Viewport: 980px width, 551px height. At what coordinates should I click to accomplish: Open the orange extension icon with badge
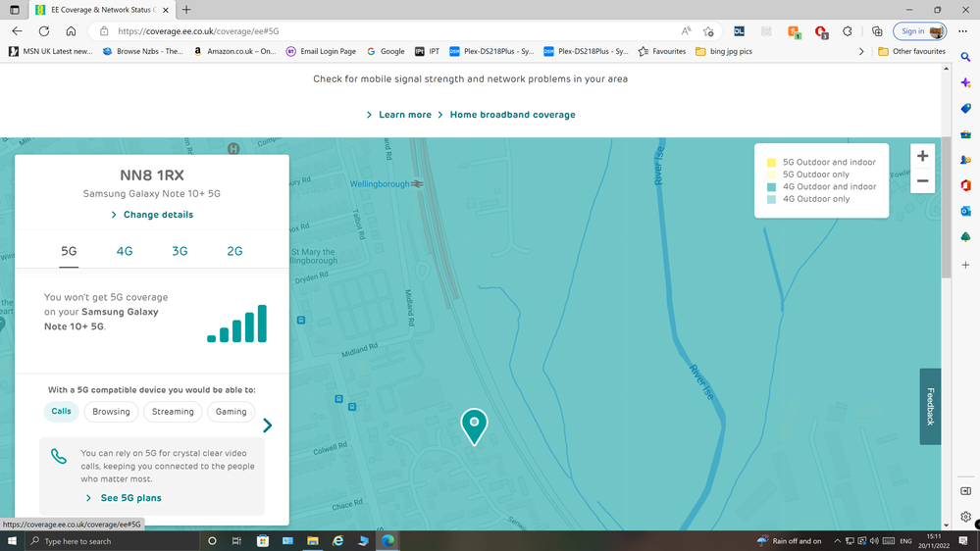[x=794, y=31]
